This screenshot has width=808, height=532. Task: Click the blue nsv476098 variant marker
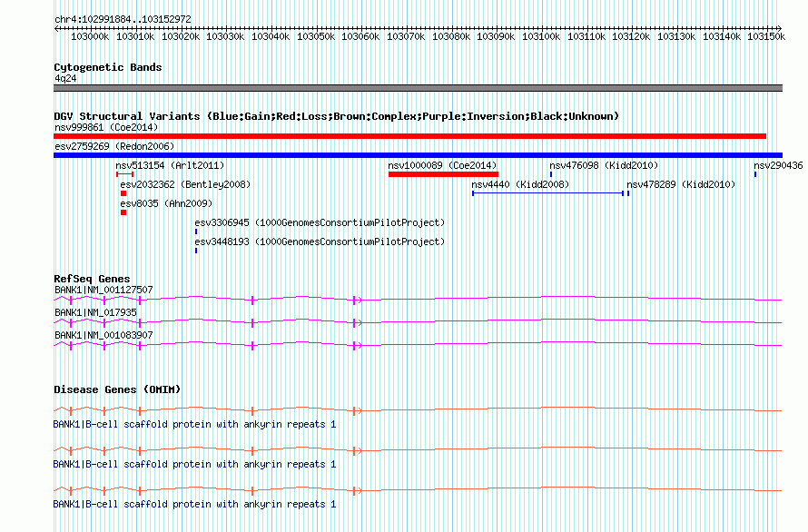click(551, 174)
